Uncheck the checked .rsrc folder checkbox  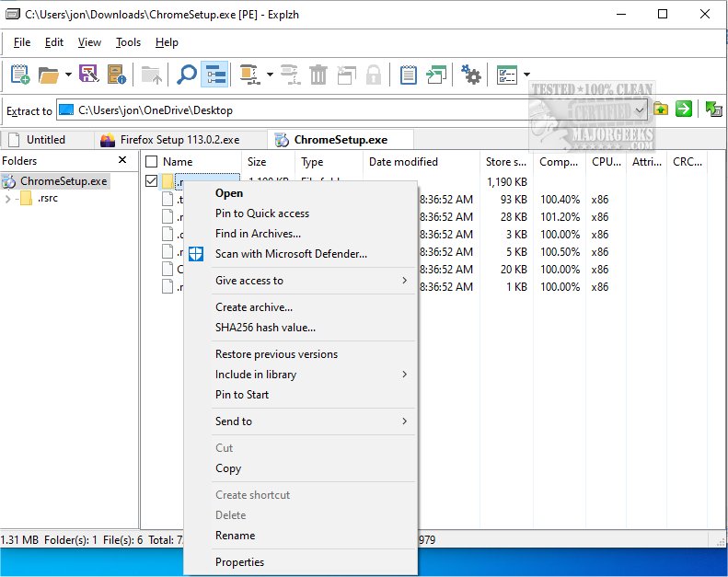click(152, 181)
